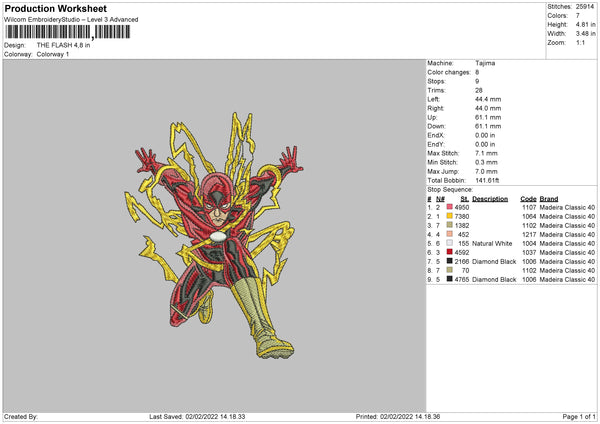This screenshot has height=424, width=600.
Task: Click the pink thread swatch in stop 1
Action: coord(450,207)
